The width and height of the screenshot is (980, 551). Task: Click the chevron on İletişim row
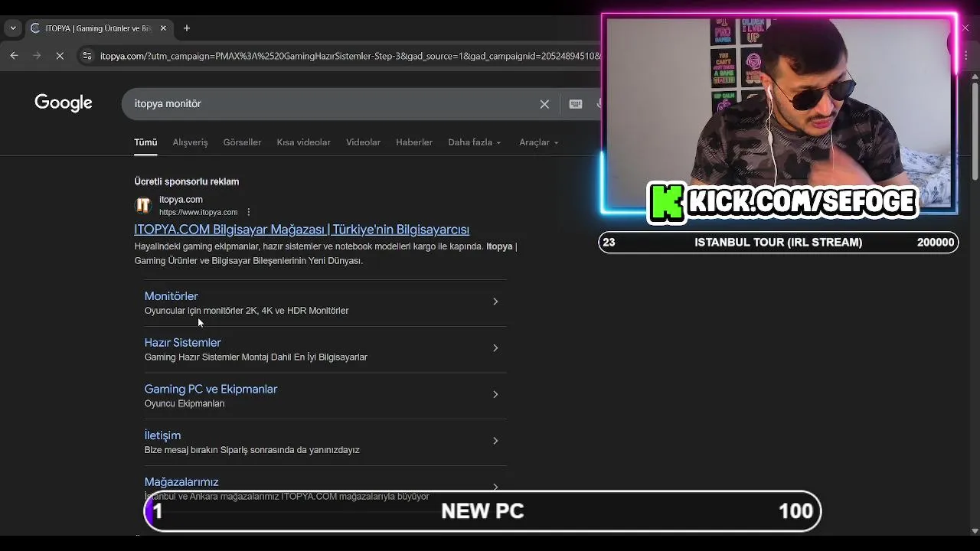click(x=495, y=441)
